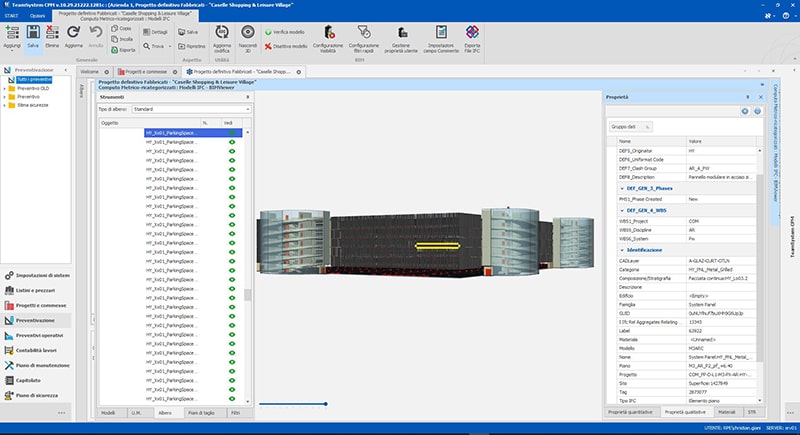Open Piano di manutenzione in the sidebar
Image resolution: width=800 pixels, height=435 pixels.
point(37,365)
